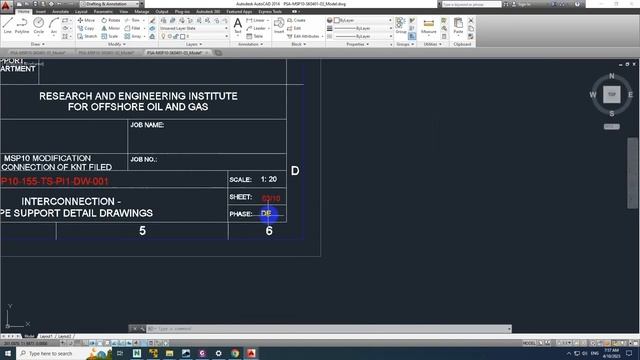Expand the Draw panel

click(x=38, y=44)
